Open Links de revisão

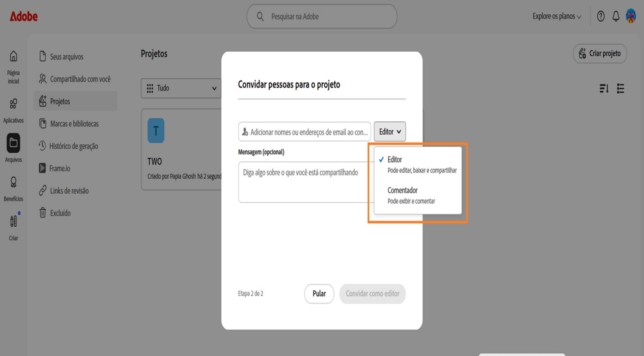[x=75, y=191]
